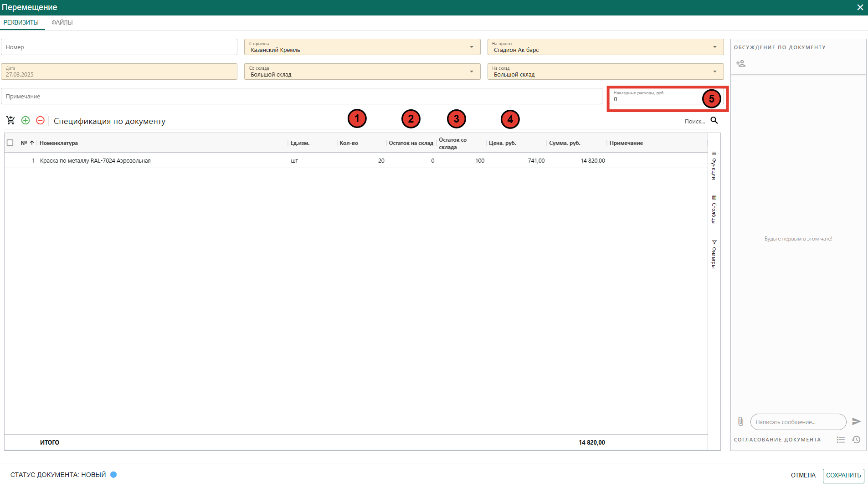Click the Кол-во column header
The image size is (868, 487).
click(349, 143)
